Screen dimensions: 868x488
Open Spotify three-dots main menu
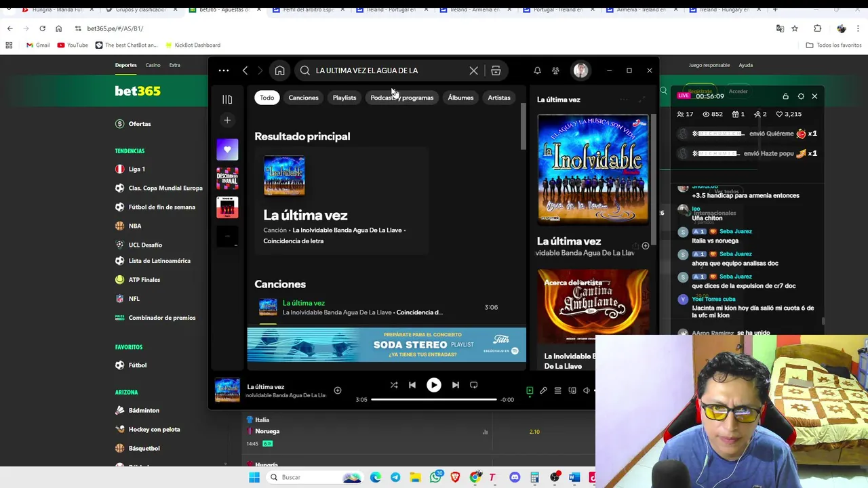(x=224, y=70)
